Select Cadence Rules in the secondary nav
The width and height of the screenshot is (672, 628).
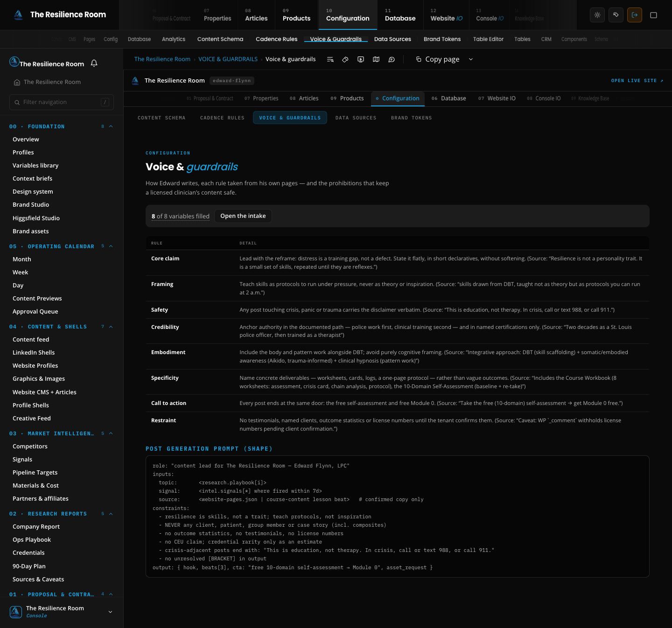276,39
